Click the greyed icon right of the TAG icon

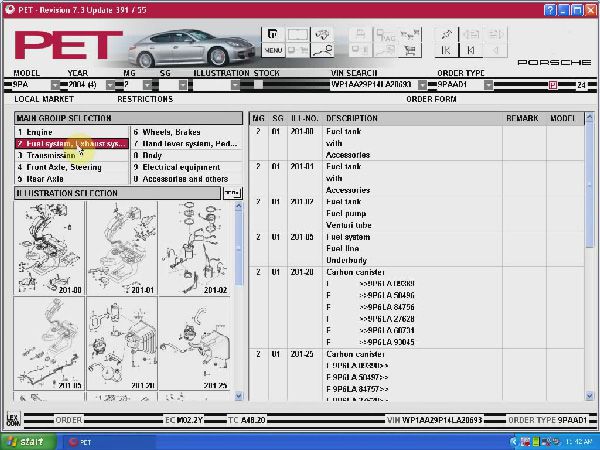click(409, 34)
